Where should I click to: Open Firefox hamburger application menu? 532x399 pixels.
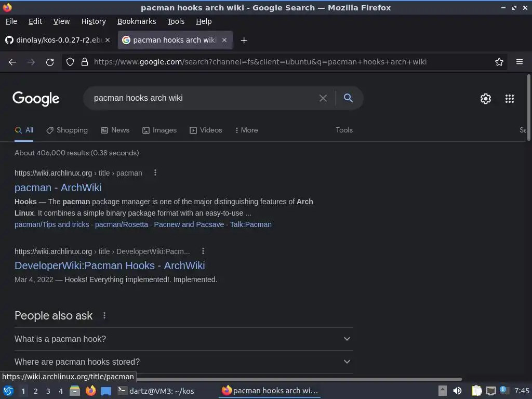pos(520,62)
